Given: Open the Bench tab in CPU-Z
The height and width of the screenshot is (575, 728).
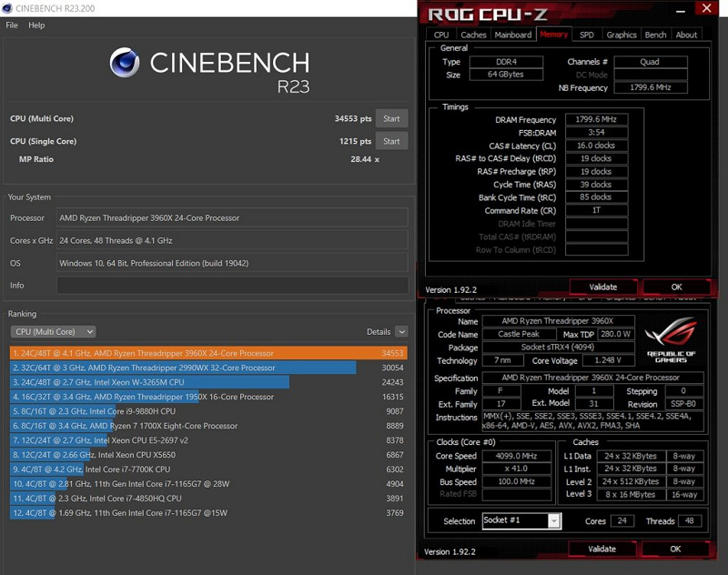Looking at the screenshot, I should (655, 35).
